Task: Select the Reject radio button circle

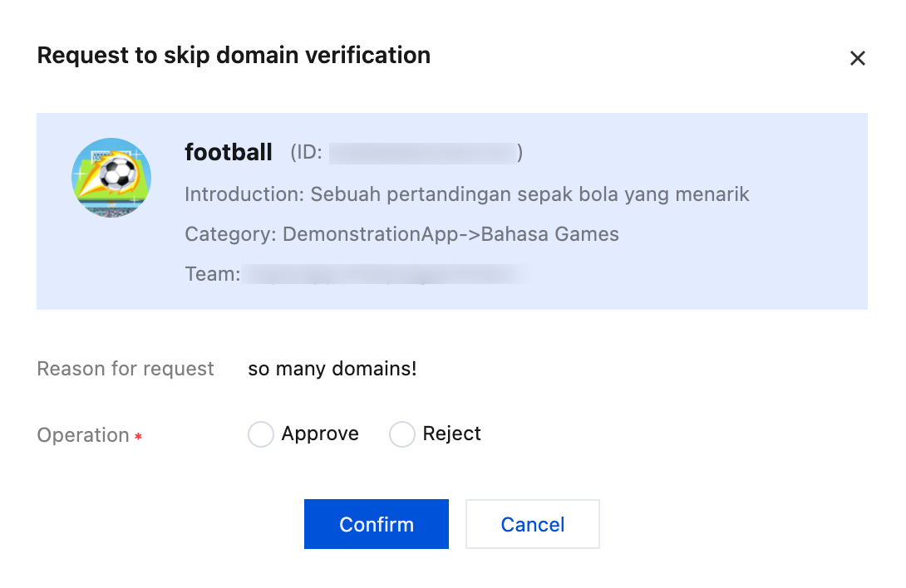Action: point(402,434)
